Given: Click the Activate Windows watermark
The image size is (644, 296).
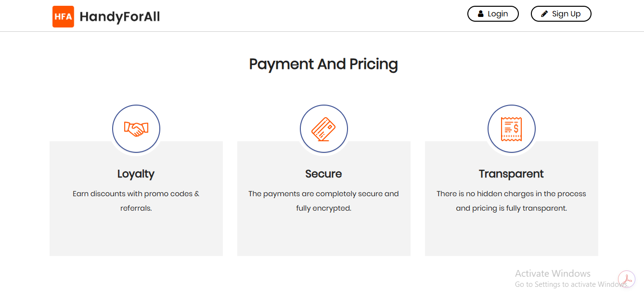Looking at the screenshot, I should pyautogui.click(x=553, y=273).
